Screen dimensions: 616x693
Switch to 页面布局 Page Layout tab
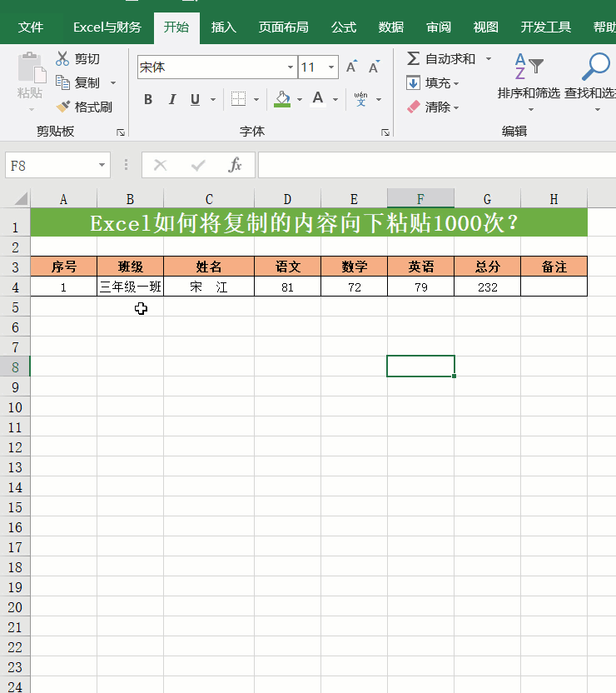click(284, 27)
